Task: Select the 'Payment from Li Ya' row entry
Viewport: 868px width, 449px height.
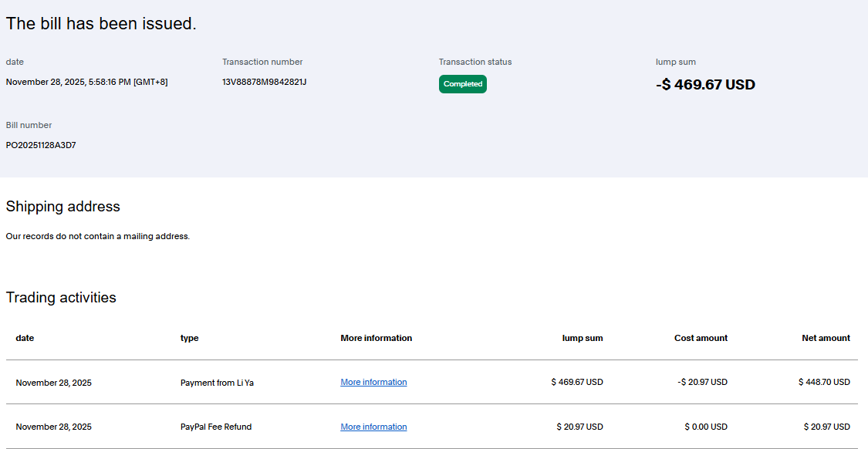Action: 217,383
